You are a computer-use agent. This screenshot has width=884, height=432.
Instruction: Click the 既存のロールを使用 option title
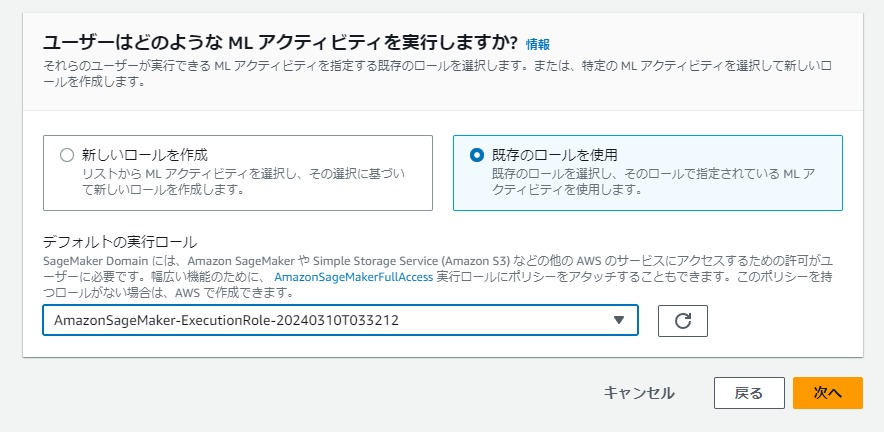(554, 155)
